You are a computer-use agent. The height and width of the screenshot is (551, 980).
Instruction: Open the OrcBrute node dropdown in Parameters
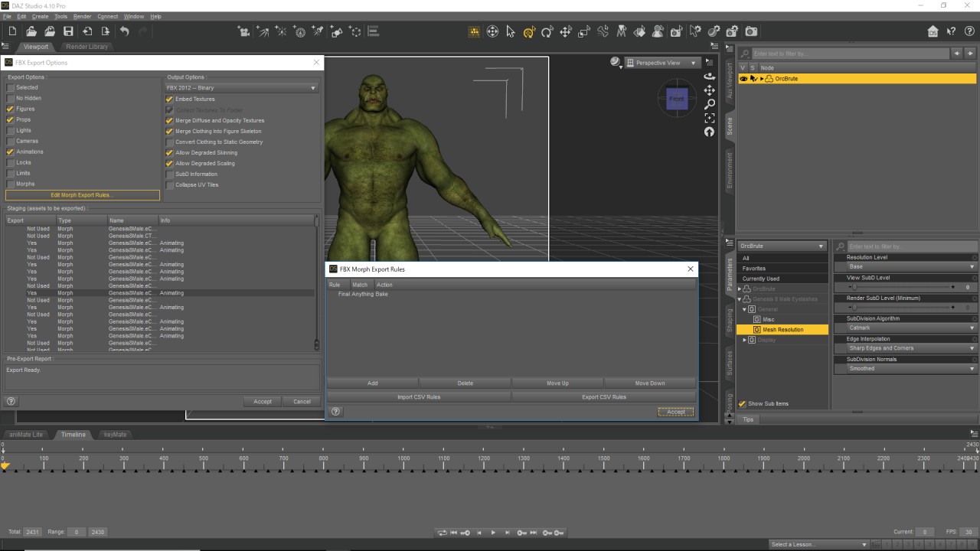pyautogui.click(x=782, y=246)
